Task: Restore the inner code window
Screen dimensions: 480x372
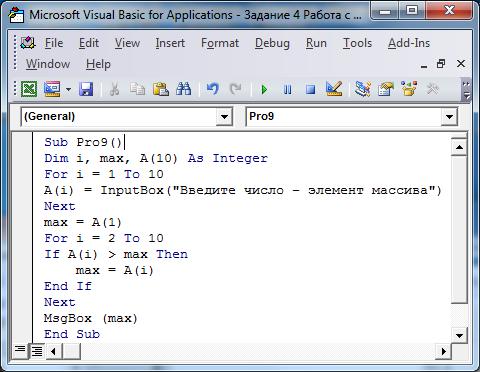Action: click(441, 63)
